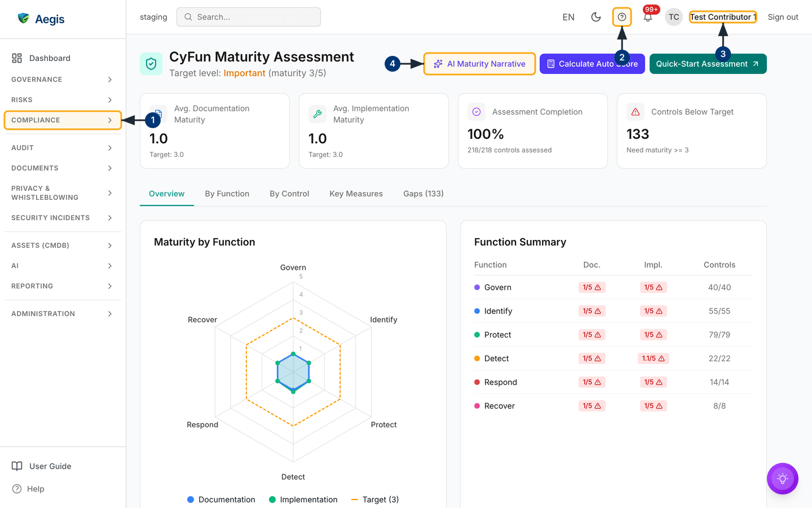Launch the Quick-Start Assessment

[708, 64]
